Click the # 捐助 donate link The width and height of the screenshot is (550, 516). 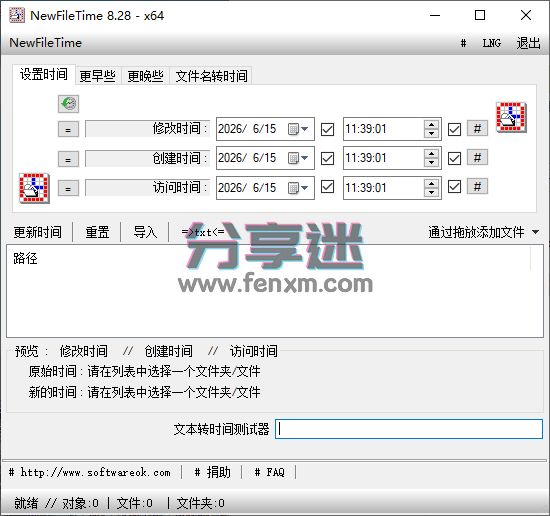[x=213, y=473]
